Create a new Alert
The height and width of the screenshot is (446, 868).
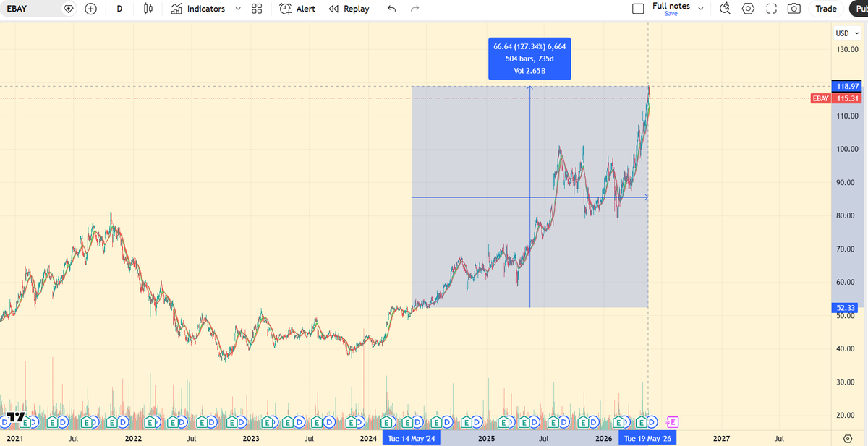[297, 9]
